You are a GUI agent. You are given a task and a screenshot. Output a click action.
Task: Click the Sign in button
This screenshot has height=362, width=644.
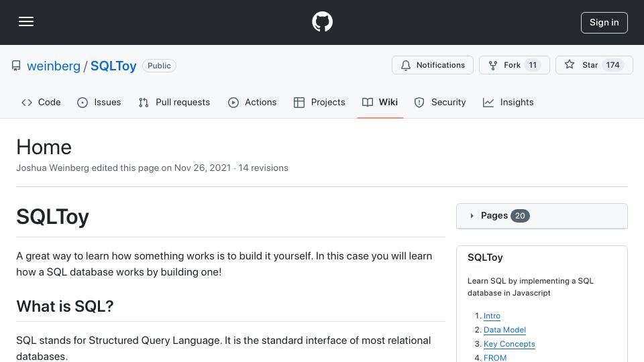(604, 23)
